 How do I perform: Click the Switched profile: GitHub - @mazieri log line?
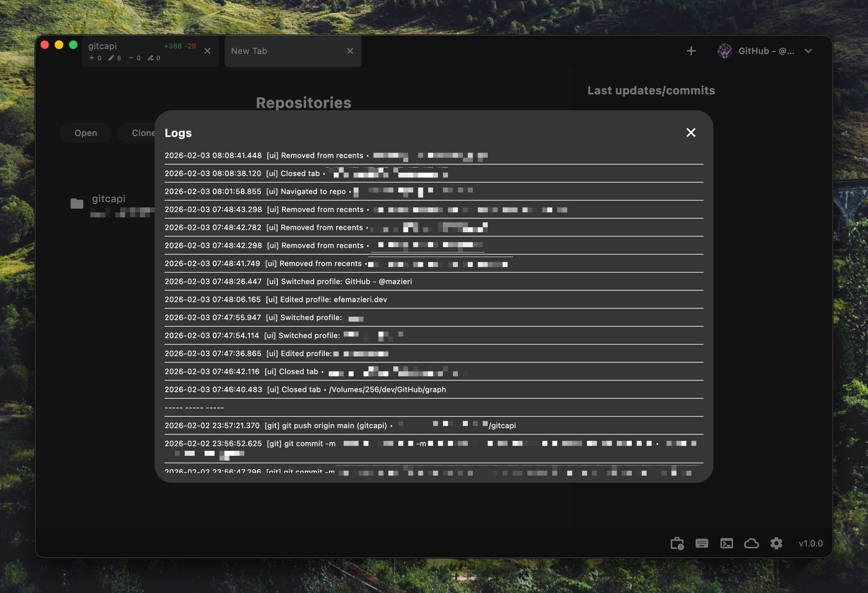point(288,282)
